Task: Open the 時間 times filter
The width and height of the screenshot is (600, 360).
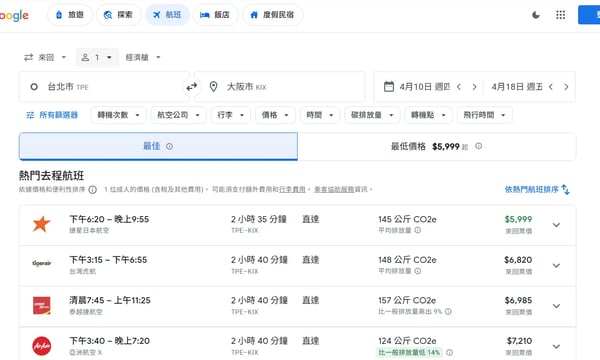Action: 320,115
